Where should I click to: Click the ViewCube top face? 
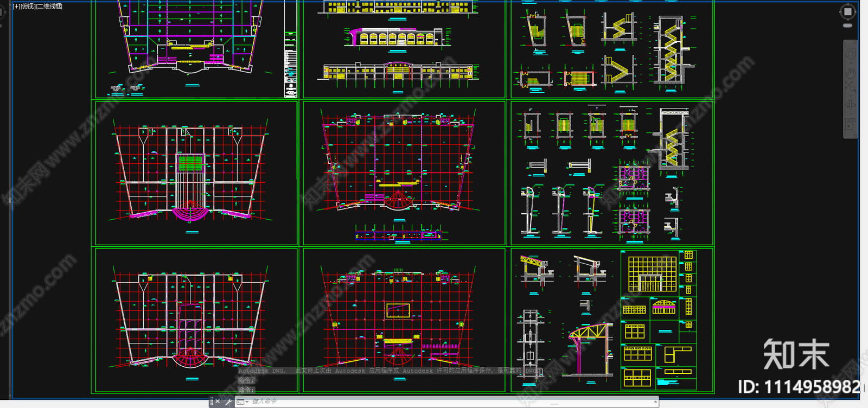click(x=848, y=12)
